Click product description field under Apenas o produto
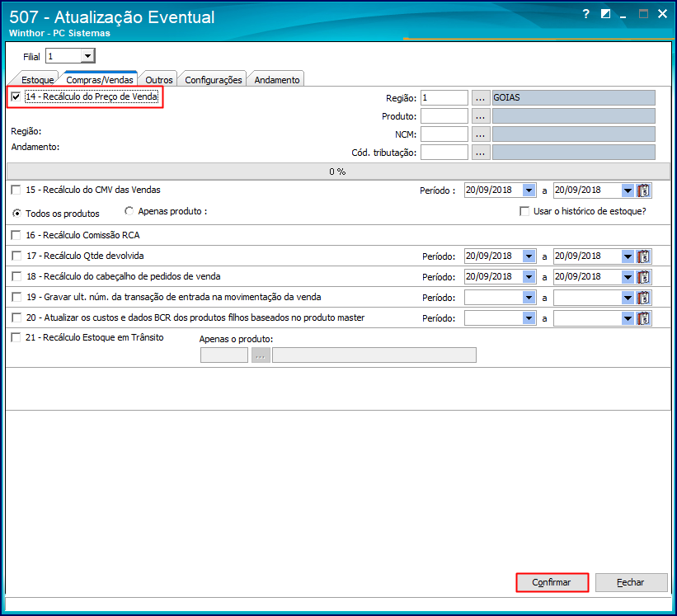The image size is (677, 616). (x=374, y=355)
